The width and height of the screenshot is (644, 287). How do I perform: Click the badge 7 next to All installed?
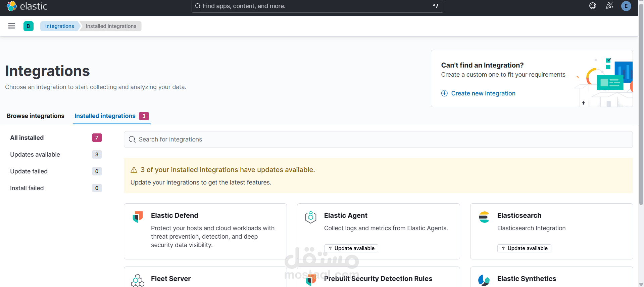tap(97, 138)
